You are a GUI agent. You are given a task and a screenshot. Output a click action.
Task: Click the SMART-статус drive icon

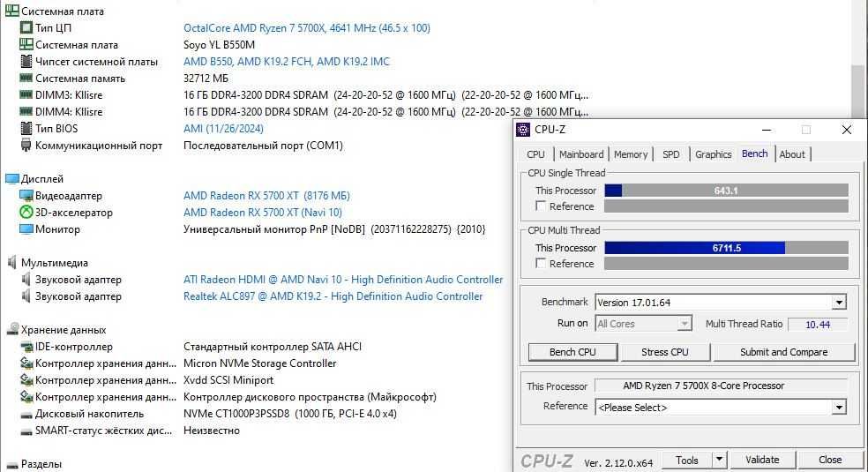(x=26, y=431)
